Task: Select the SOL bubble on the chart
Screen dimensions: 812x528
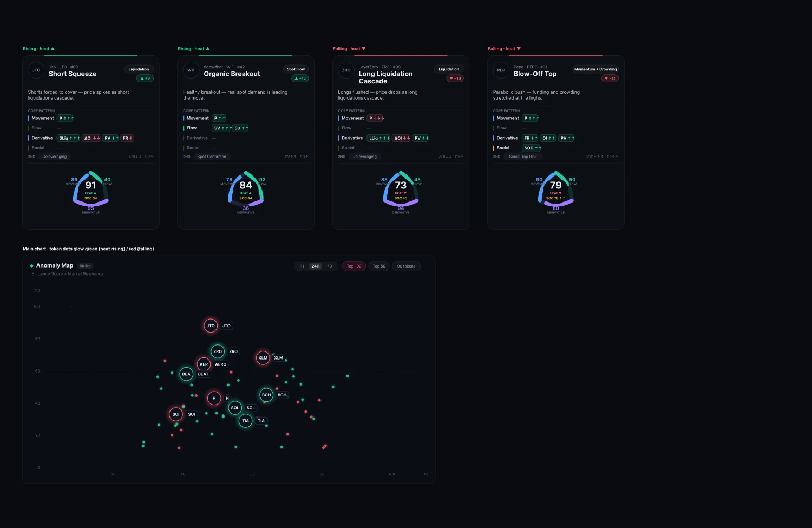Action: 235,408
